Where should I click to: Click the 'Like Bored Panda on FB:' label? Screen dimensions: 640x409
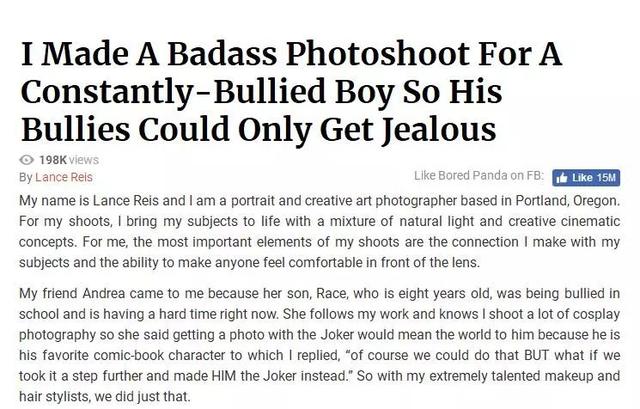point(479,176)
